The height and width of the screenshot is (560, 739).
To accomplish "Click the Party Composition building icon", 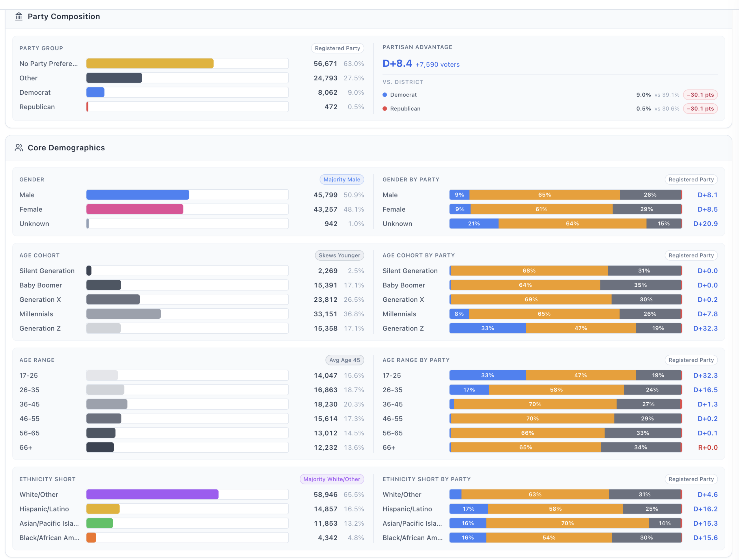I will 19,16.
